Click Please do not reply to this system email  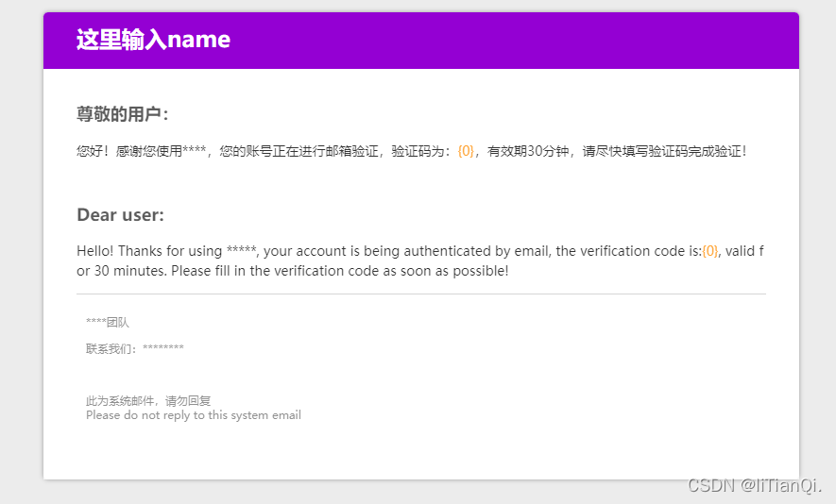pyautogui.click(x=194, y=415)
